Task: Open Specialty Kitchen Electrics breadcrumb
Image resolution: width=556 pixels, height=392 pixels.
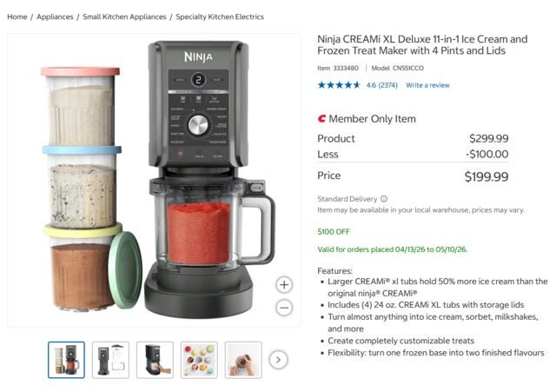Action: [x=220, y=17]
